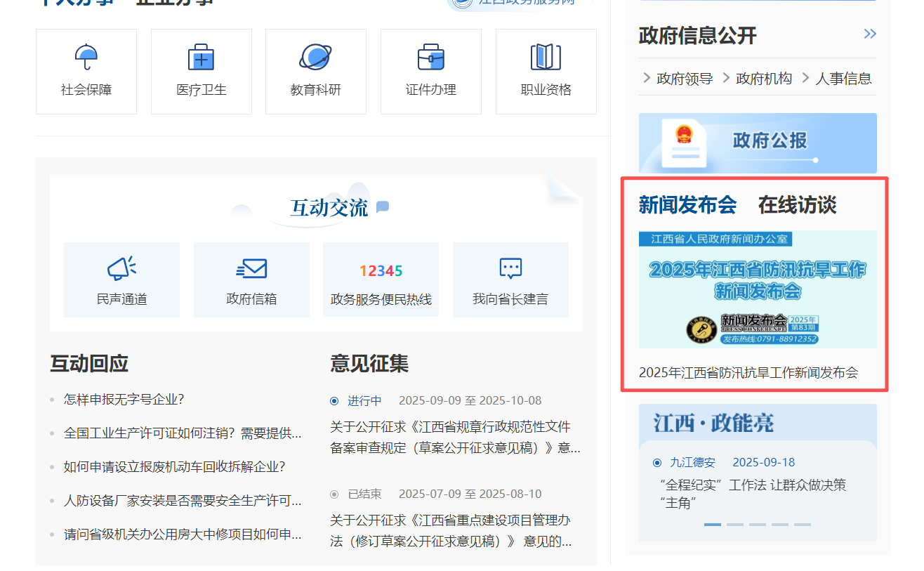Open the 职业资格 book icon card
924x571 pixels.
[x=546, y=72]
